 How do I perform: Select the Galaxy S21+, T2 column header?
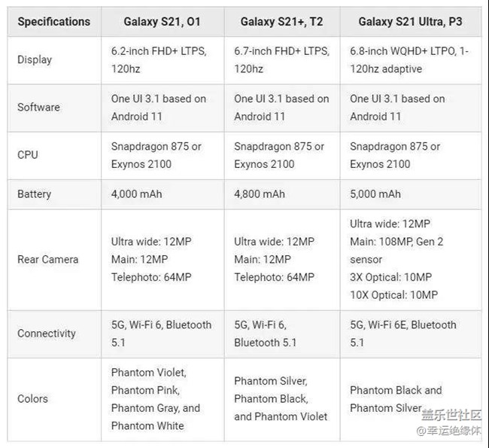click(x=281, y=22)
